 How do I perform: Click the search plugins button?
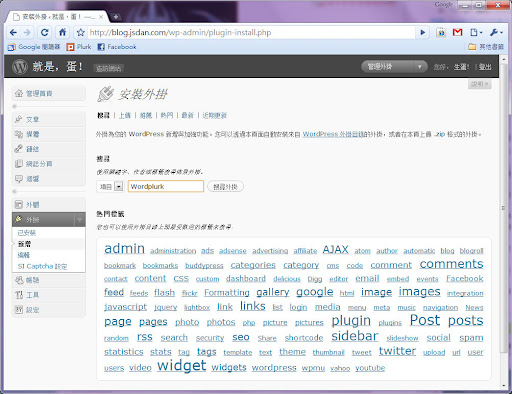pos(225,186)
